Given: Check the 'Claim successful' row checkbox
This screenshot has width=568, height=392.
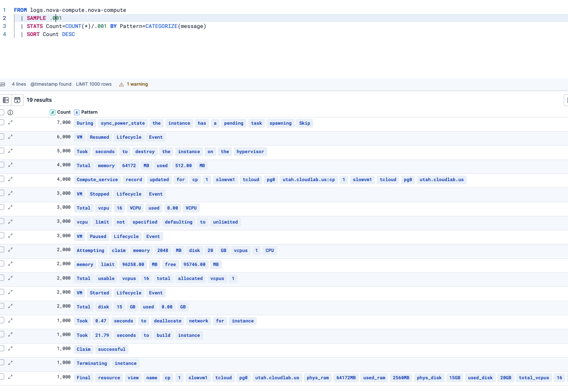Looking at the screenshot, I should (x=2, y=348).
